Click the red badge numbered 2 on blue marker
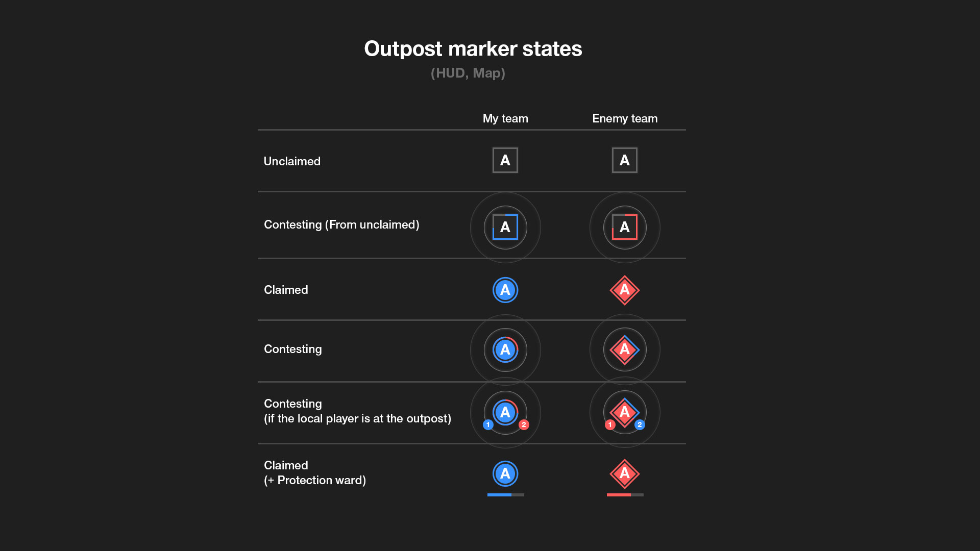This screenshot has height=551, width=980. pos(524,424)
